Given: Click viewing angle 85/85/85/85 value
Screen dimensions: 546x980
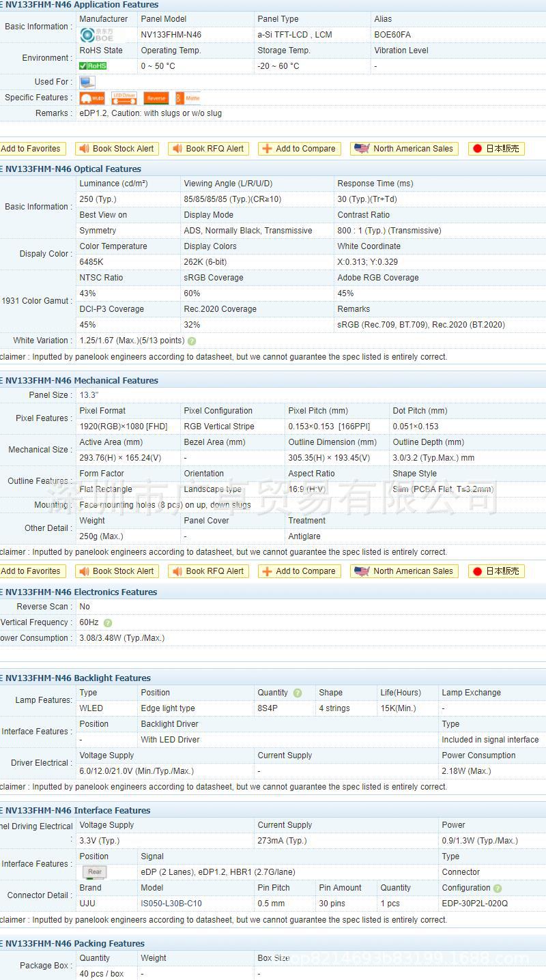Looking at the screenshot, I should [232, 199].
